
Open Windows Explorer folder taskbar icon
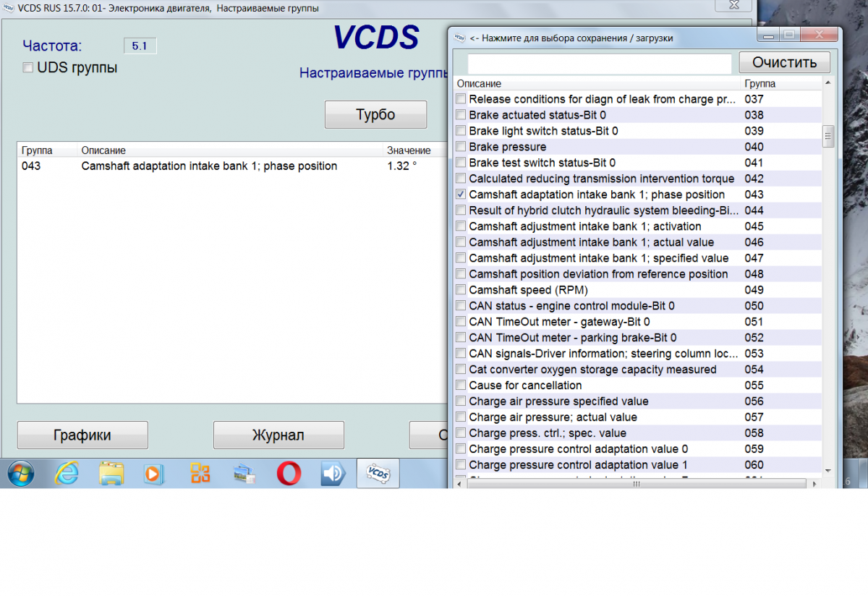pyautogui.click(x=111, y=474)
